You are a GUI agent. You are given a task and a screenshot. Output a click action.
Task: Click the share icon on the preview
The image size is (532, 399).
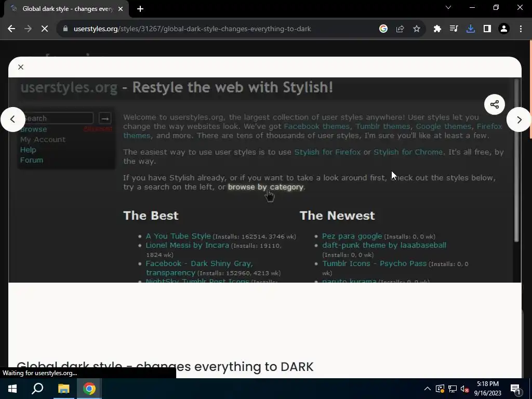[x=495, y=104]
